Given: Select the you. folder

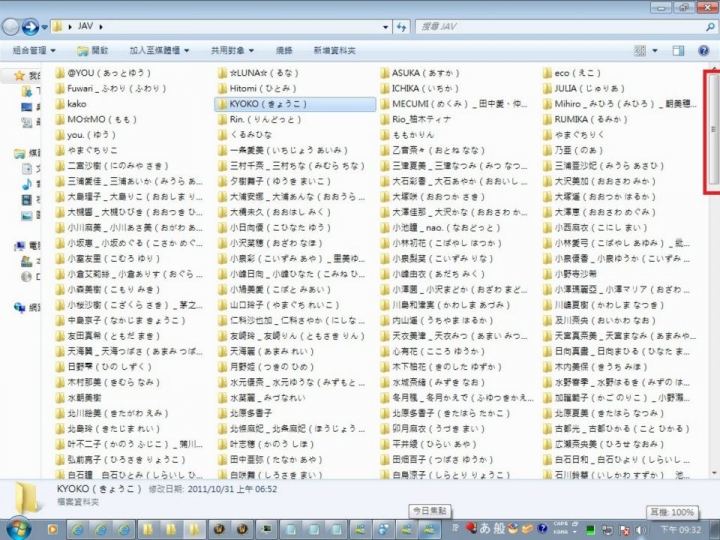Looking at the screenshot, I should [x=85, y=135].
